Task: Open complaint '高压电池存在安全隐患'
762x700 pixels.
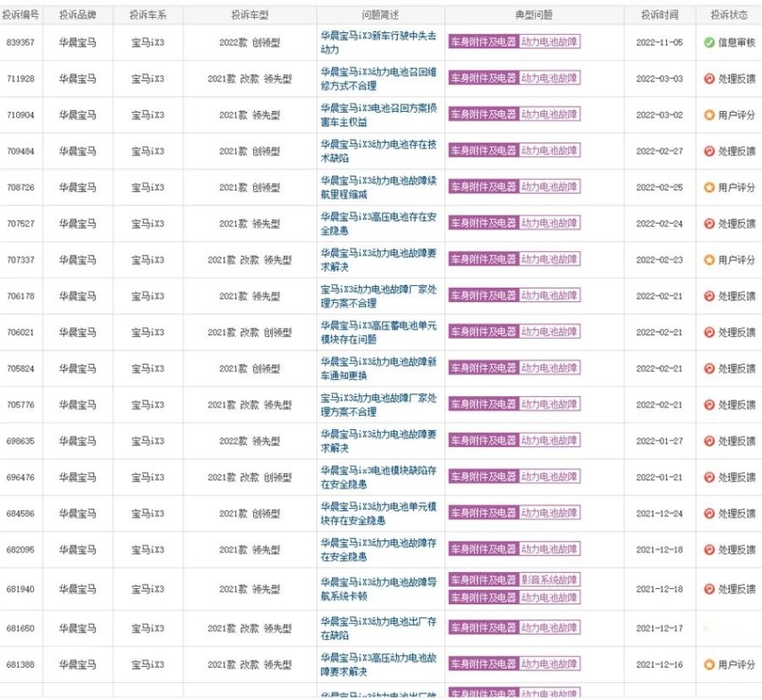Action: [x=378, y=223]
